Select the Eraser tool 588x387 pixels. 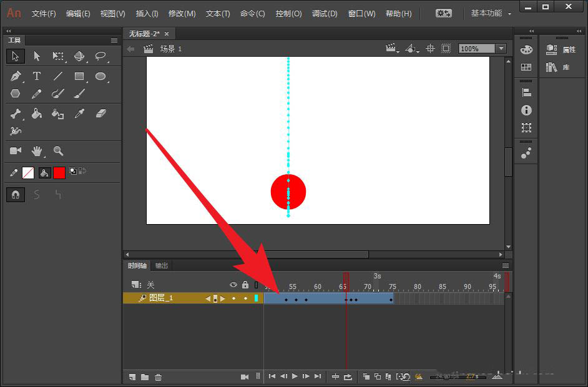[x=100, y=114]
